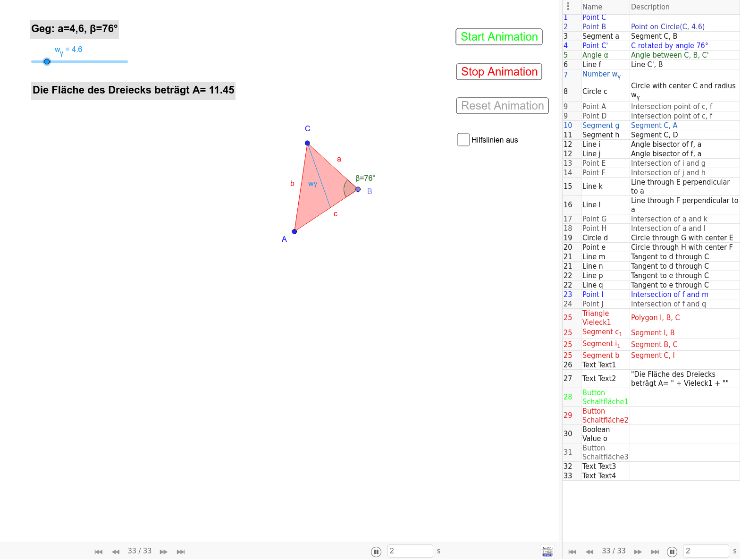Viewport: 741px width, 560px height.
Task: Select point C of the triangle
Action: pyautogui.click(x=307, y=143)
